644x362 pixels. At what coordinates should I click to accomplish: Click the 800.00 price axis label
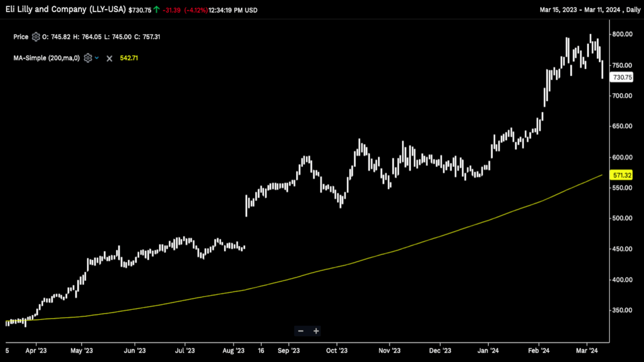click(623, 34)
